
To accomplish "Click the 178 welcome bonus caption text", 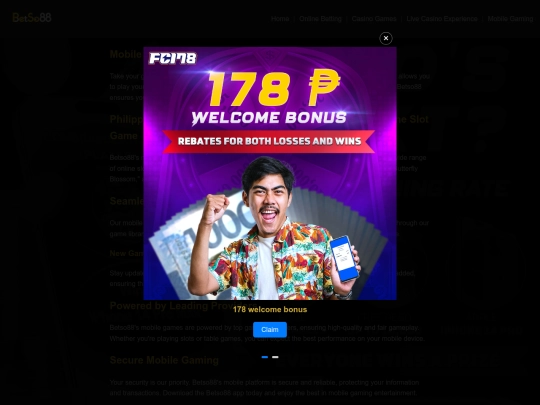I will pos(270,309).
